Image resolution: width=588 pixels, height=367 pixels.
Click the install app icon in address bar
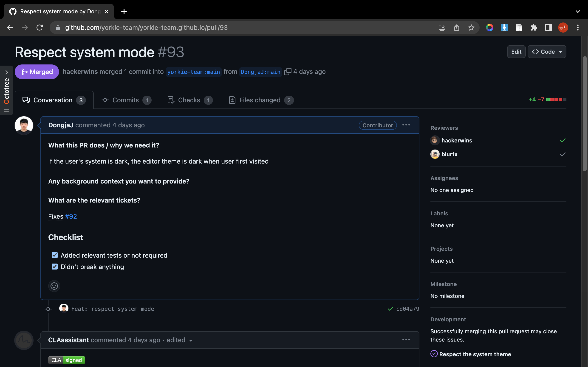tap(442, 28)
